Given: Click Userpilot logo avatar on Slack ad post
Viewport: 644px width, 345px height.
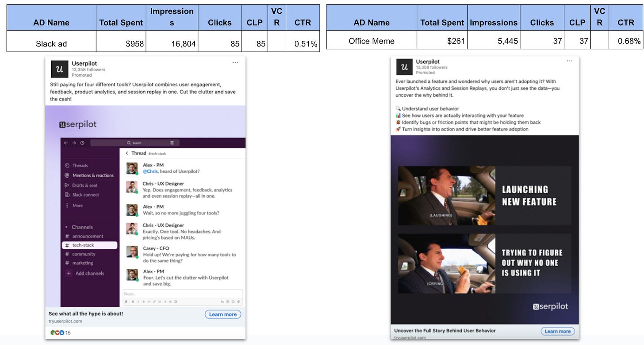Looking at the screenshot, I should click(x=59, y=69).
